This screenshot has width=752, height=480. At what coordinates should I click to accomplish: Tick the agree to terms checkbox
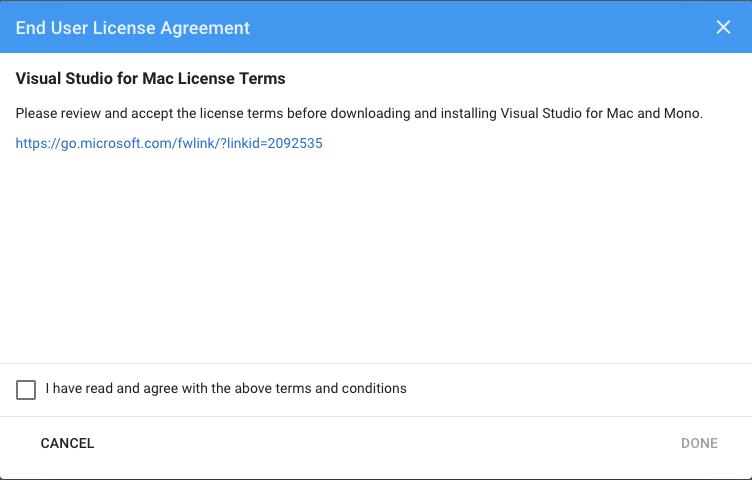26,390
